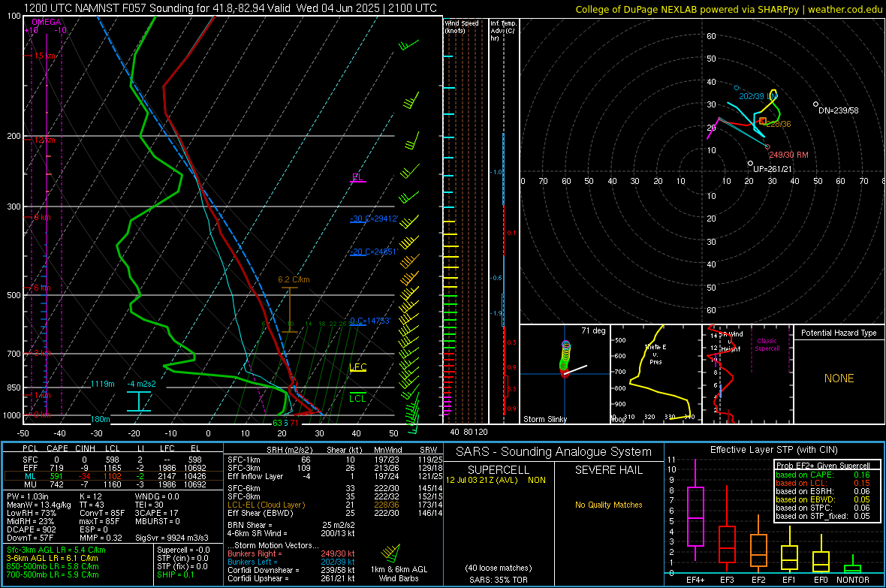Viewport: 886px width, 588px height.
Task: Click the red EF3 box plot
Action: (727, 529)
